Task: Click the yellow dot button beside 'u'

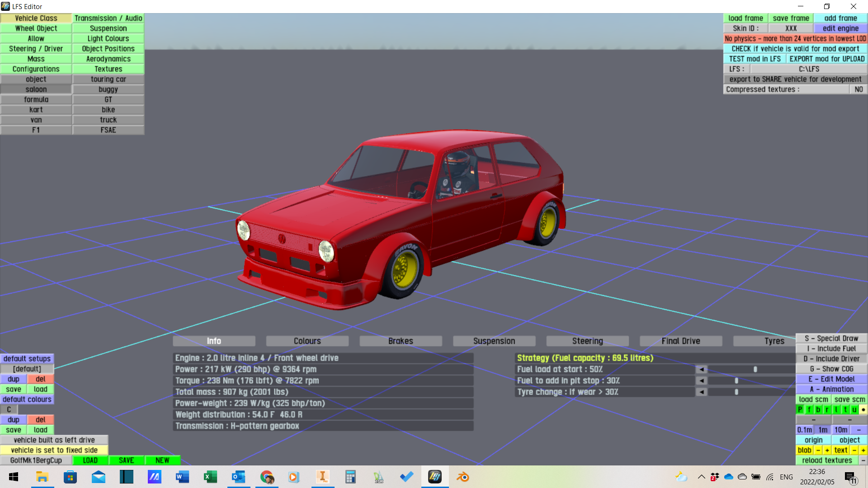Action: point(863,409)
